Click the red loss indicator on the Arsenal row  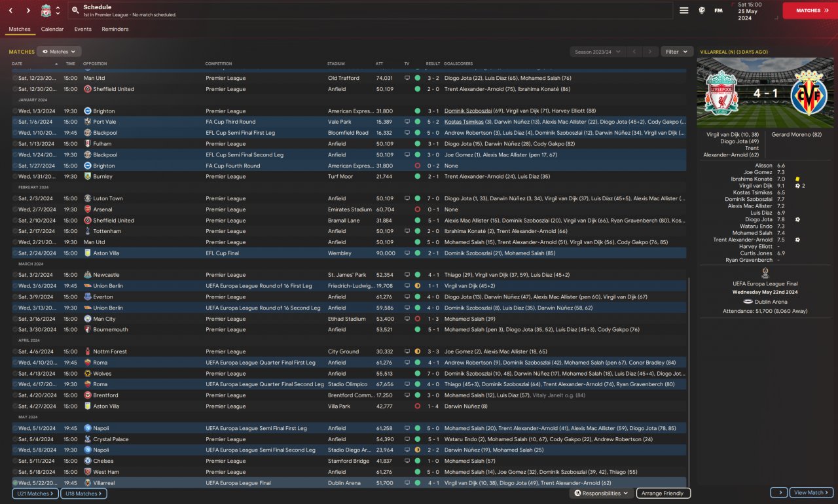click(417, 209)
